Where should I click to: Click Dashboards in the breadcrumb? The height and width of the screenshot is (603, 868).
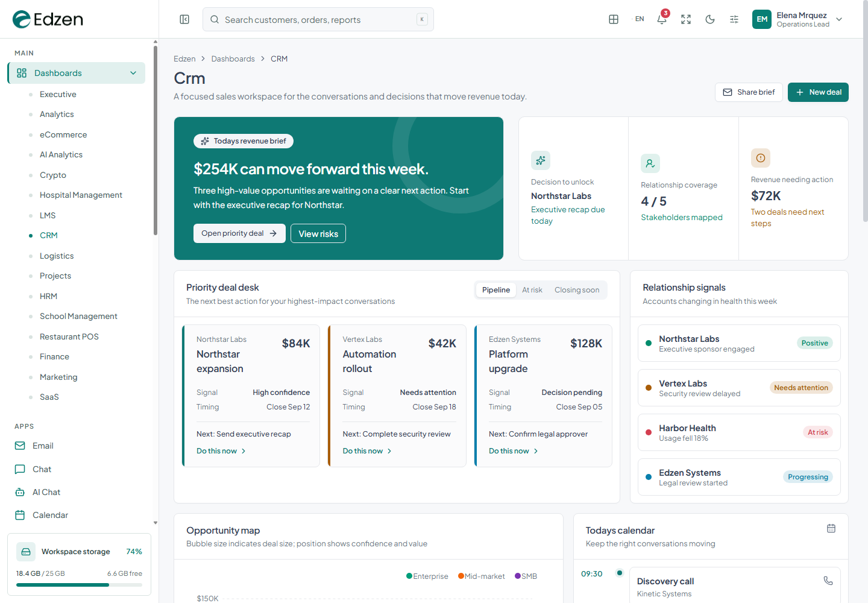(x=233, y=58)
